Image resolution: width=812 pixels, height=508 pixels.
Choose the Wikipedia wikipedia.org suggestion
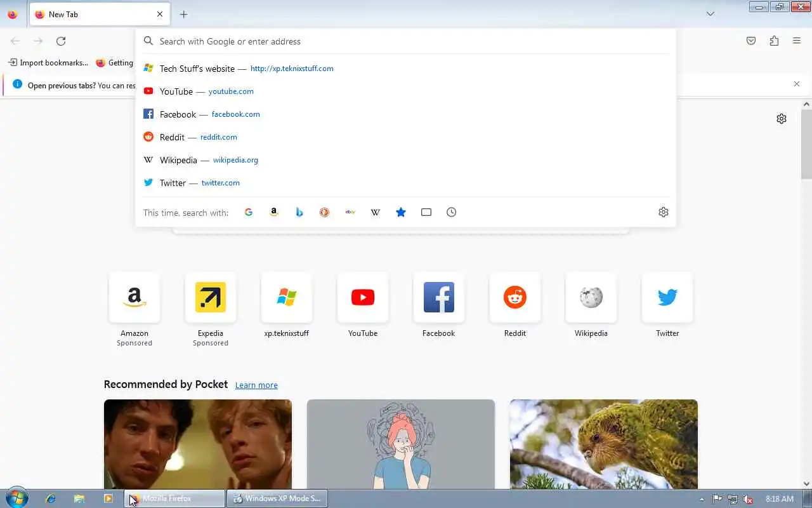click(x=406, y=160)
